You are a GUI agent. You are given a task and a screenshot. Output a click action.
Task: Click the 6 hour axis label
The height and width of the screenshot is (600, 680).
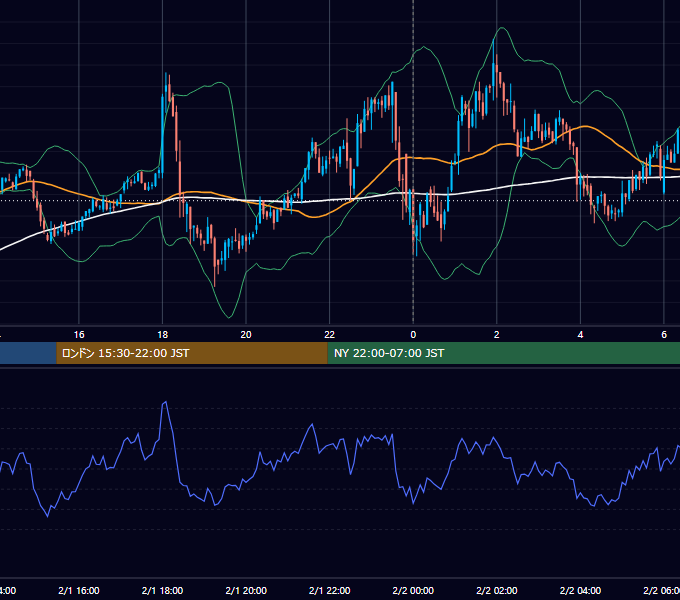pyautogui.click(x=664, y=335)
